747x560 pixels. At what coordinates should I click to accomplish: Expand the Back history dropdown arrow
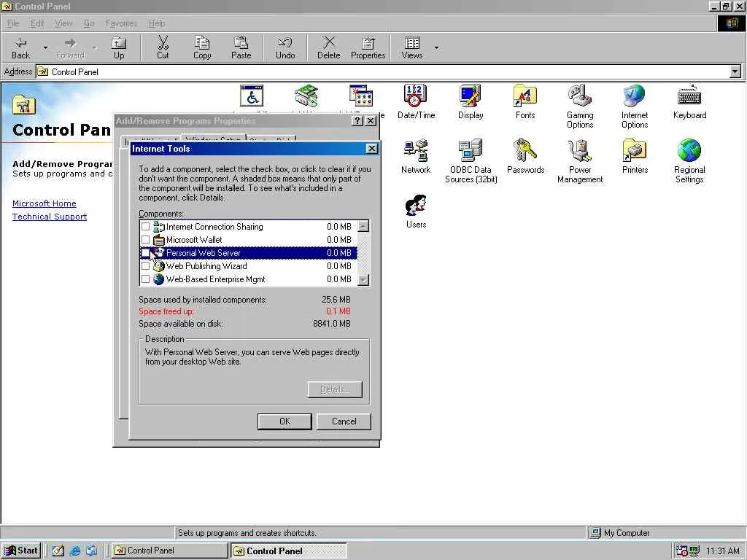(45, 48)
